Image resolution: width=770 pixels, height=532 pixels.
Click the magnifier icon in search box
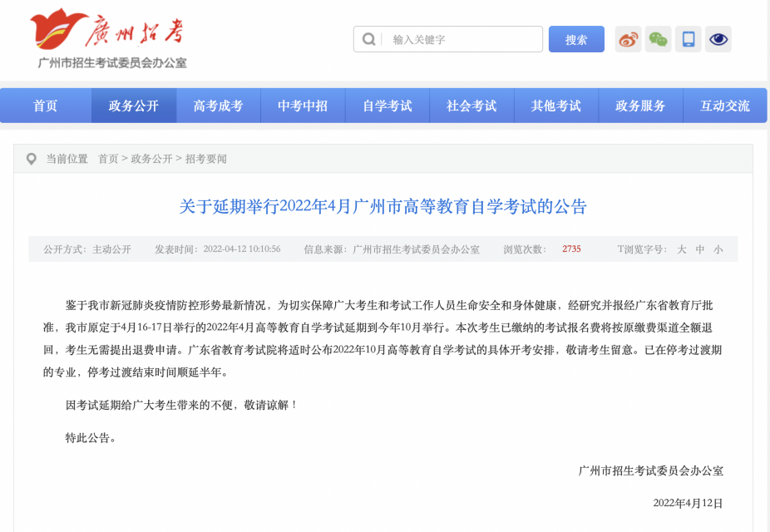click(369, 39)
